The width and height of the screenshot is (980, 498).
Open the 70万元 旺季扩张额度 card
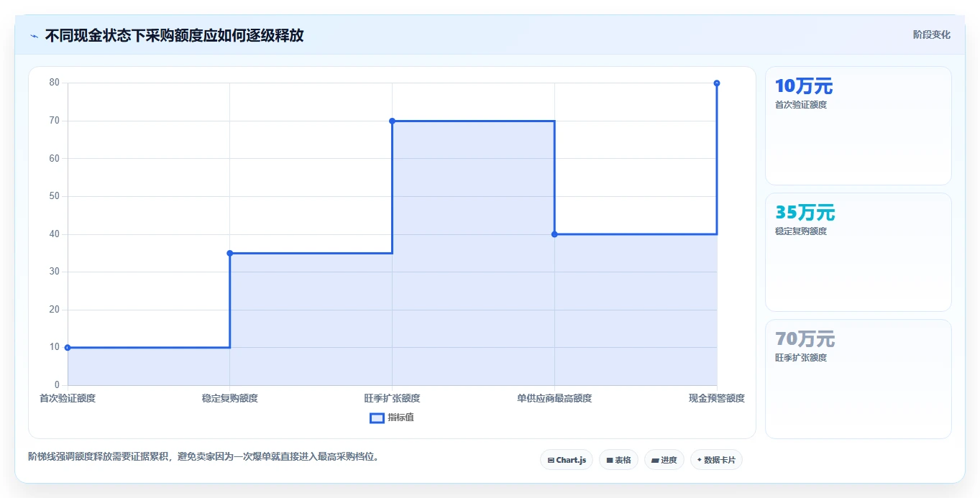(x=858, y=379)
